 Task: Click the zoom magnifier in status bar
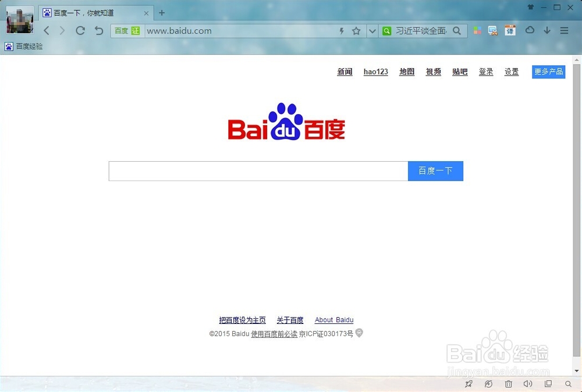[x=568, y=384]
